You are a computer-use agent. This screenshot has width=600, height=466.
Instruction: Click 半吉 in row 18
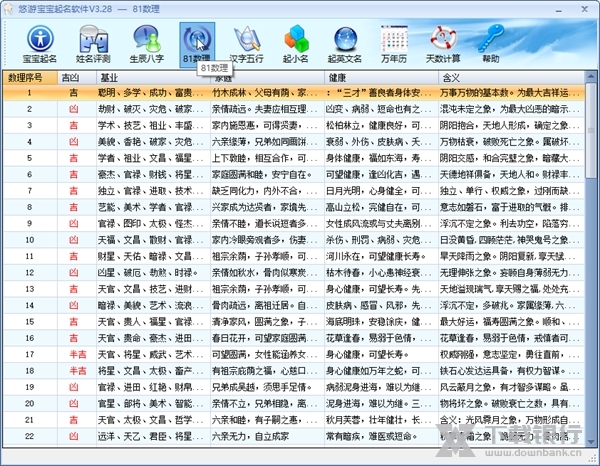(x=78, y=371)
